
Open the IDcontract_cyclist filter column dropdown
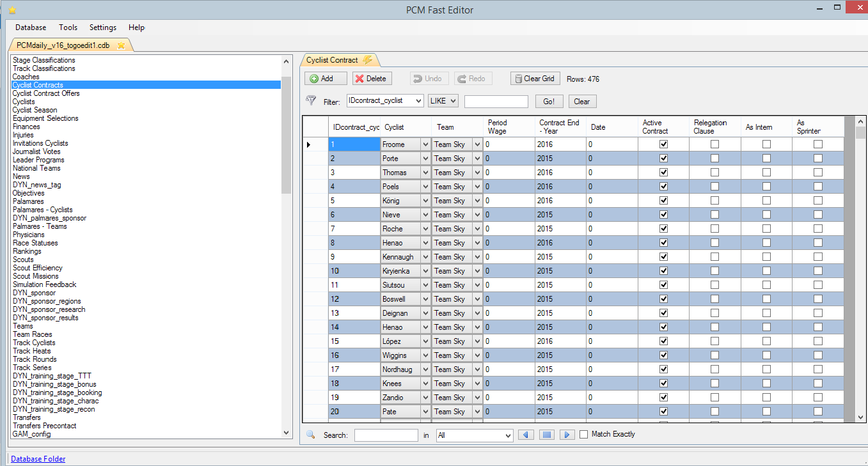[418, 101]
